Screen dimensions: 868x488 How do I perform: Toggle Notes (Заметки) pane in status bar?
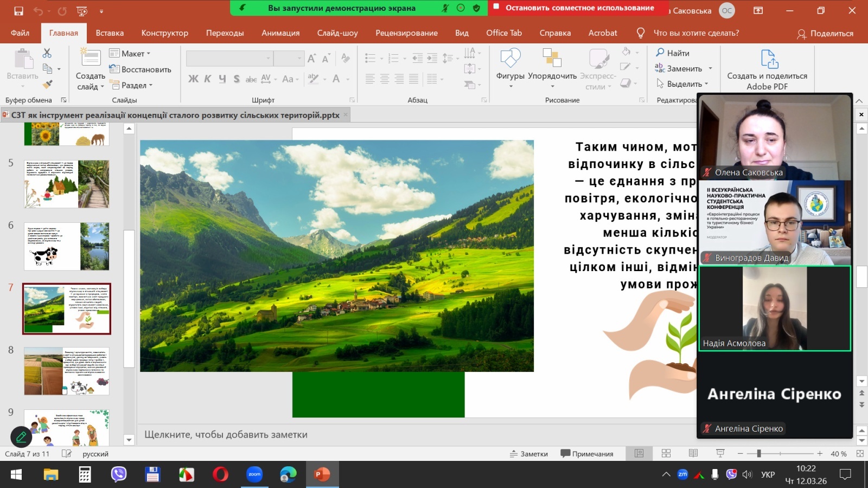[529, 454]
